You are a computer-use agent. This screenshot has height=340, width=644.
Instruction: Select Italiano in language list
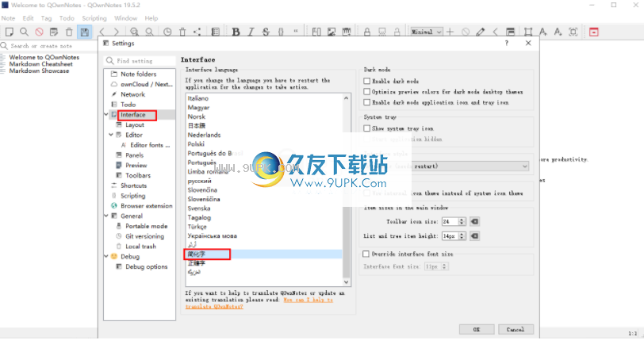tap(198, 98)
